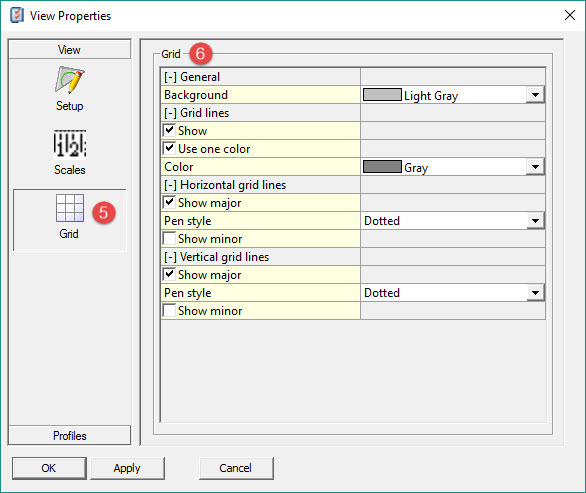This screenshot has width=586, height=493.
Task: Open Horizontal grid lines Pen style dropdown
Action: [x=535, y=221]
